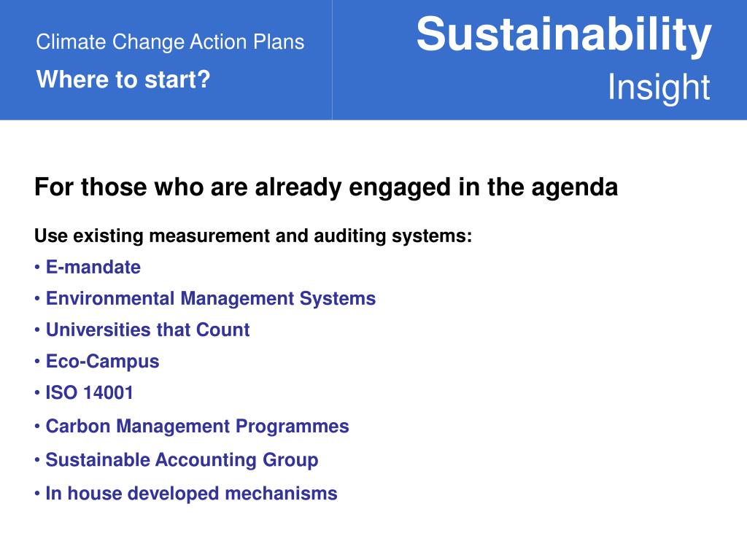Click the word mechanisms in last bullet

[x=281, y=494]
